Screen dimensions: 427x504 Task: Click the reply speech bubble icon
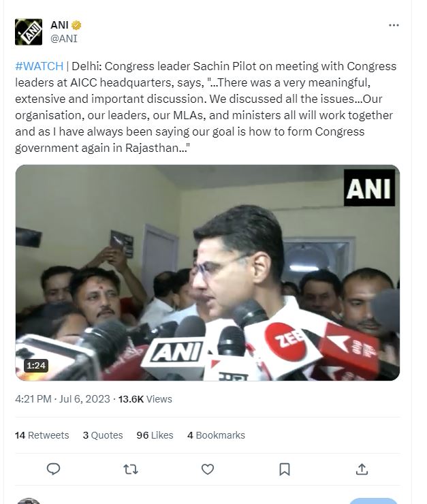53,469
